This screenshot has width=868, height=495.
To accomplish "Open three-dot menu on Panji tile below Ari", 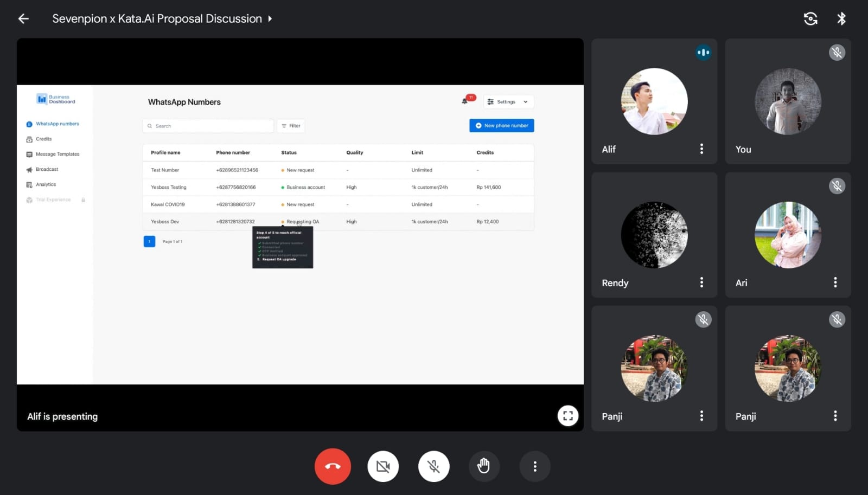I will tap(835, 416).
